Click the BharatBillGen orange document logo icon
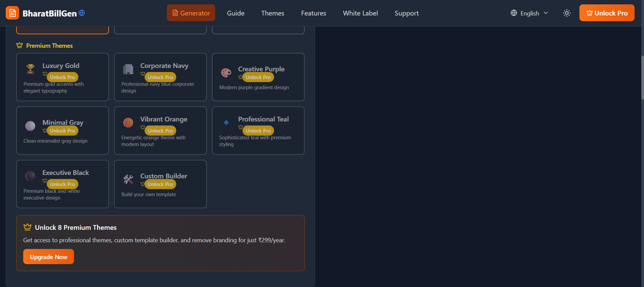Image resolution: width=644 pixels, height=287 pixels. (x=12, y=13)
